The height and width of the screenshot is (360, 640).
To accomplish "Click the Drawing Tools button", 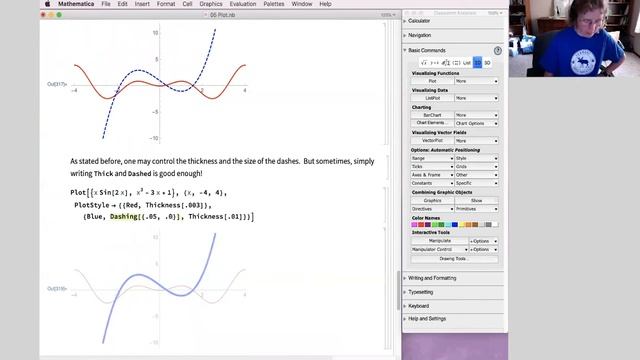I will point(454,259).
